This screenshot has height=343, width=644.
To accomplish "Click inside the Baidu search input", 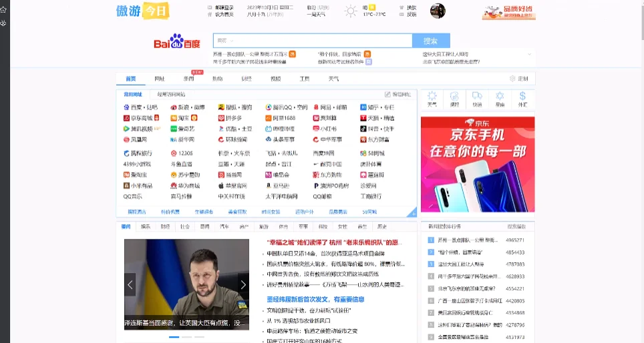I will point(313,41).
